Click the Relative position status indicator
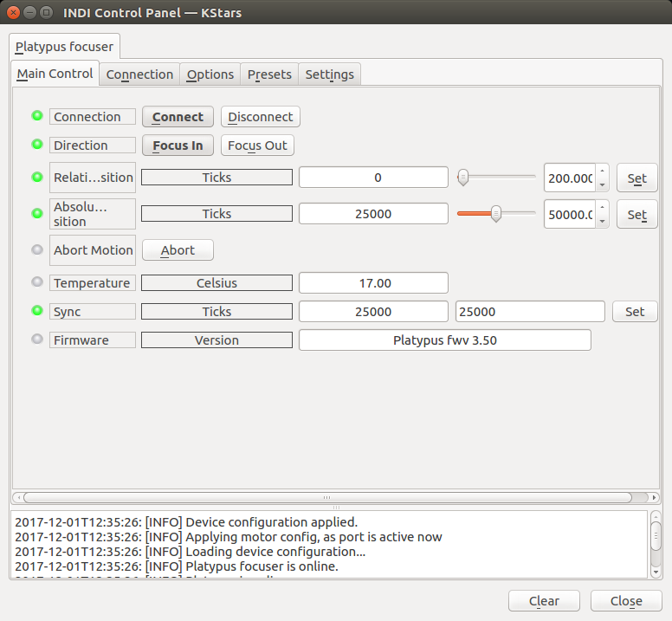The height and width of the screenshot is (621, 672). pyautogui.click(x=37, y=177)
